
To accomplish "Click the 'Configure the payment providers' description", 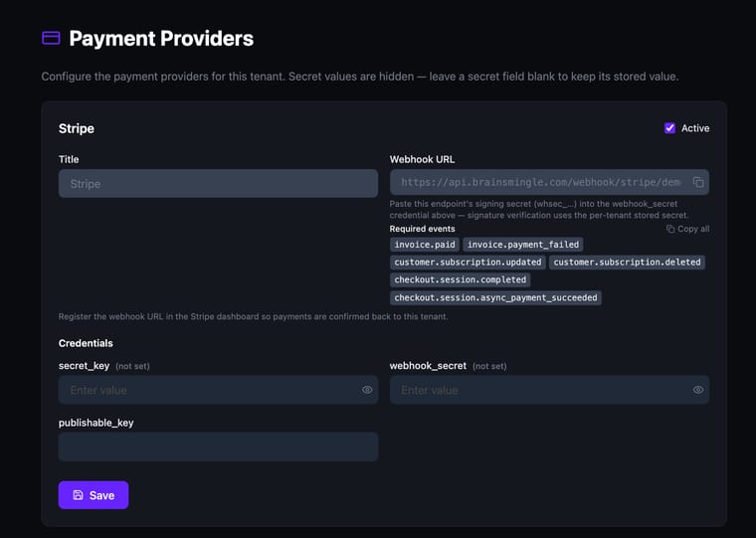I will tap(360, 77).
